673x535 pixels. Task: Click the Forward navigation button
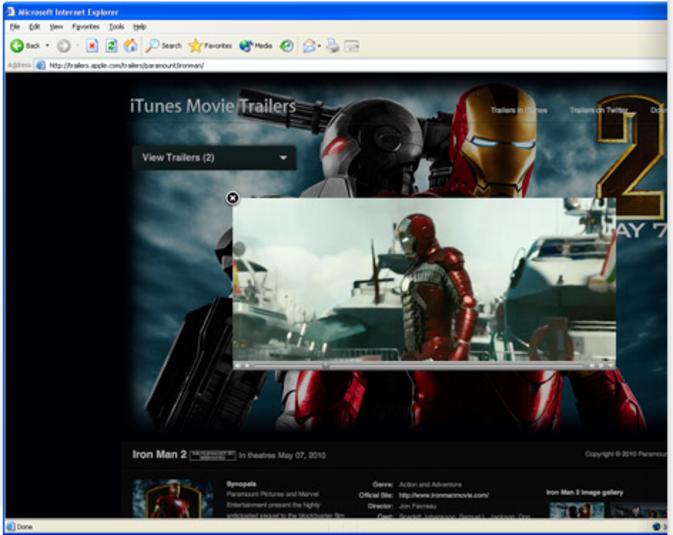pyautogui.click(x=64, y=46)
